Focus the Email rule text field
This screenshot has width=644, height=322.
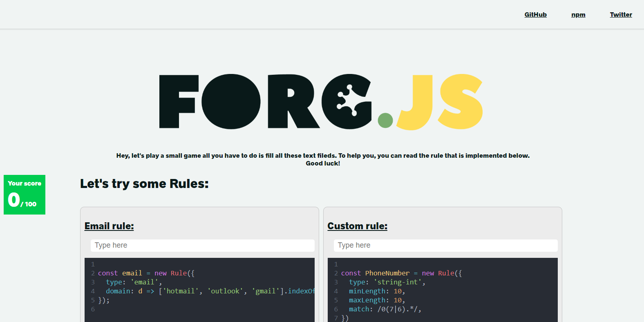(202, 245)
